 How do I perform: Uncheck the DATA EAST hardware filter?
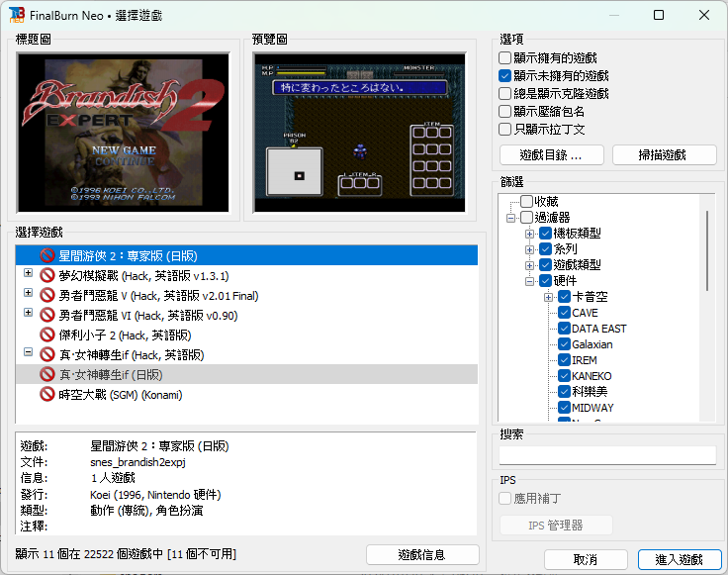tap(564, 328)
